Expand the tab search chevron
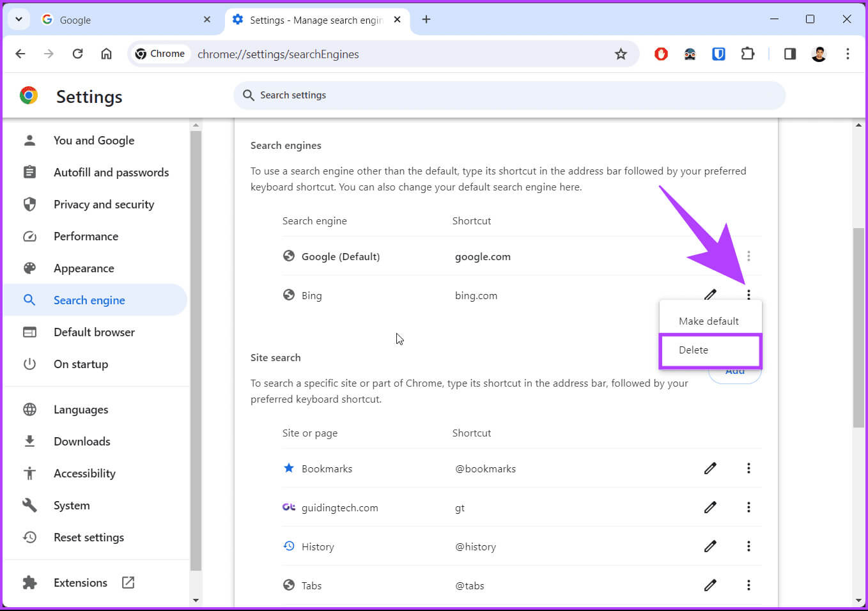 19,19
